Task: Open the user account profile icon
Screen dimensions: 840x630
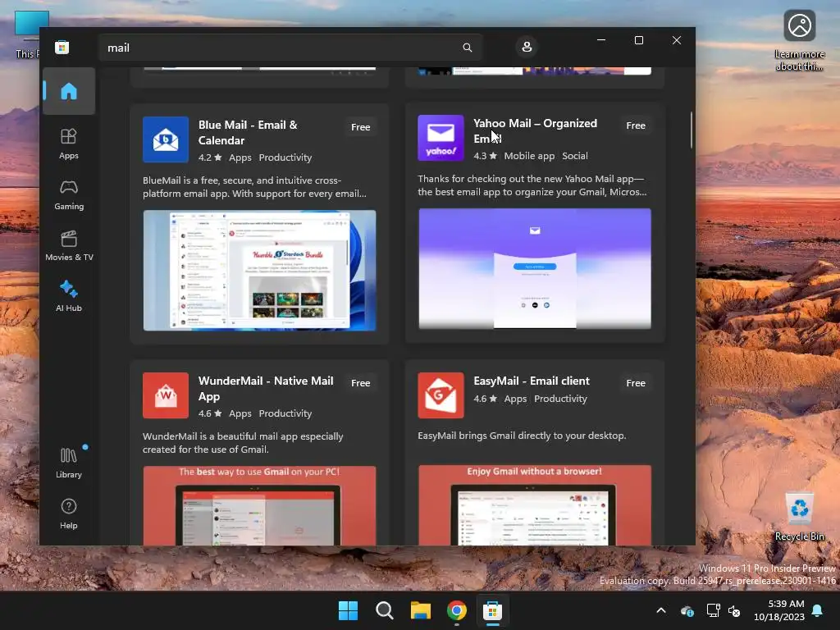Action: (x=527, y=47)
